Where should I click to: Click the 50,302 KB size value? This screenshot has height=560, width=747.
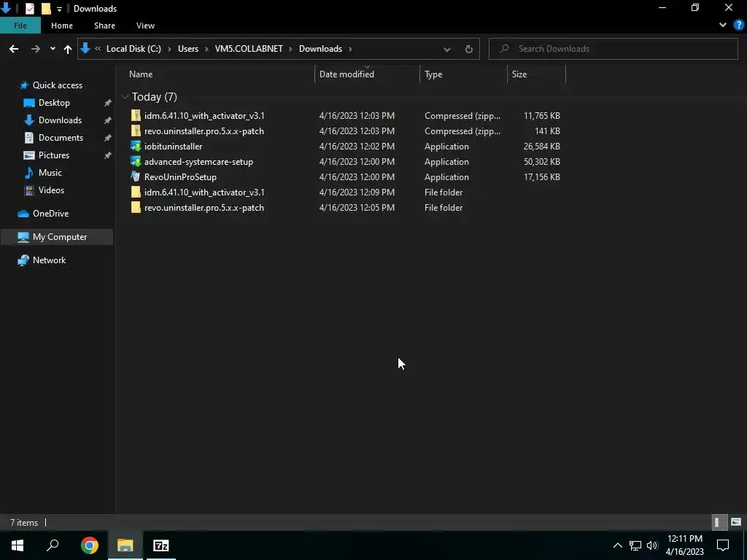pos(542,161)
